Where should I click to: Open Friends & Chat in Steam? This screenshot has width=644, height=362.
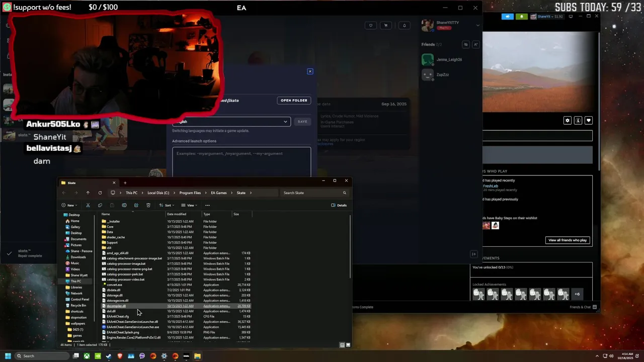coord(583,307)
